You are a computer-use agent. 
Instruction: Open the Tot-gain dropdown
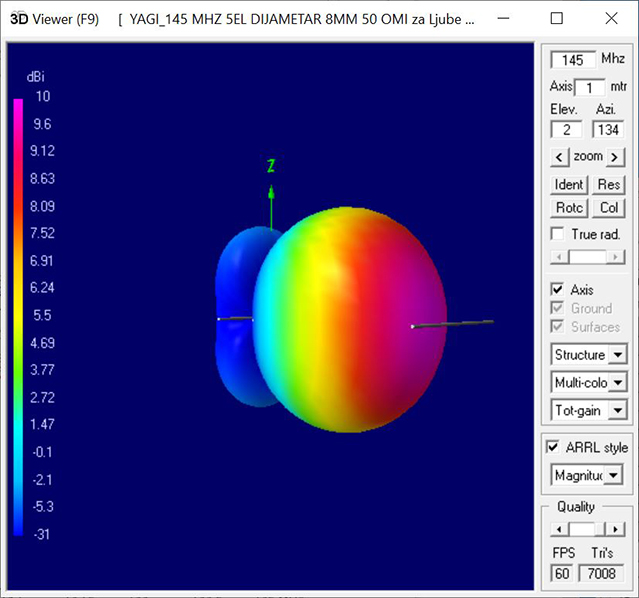[618, 410]
